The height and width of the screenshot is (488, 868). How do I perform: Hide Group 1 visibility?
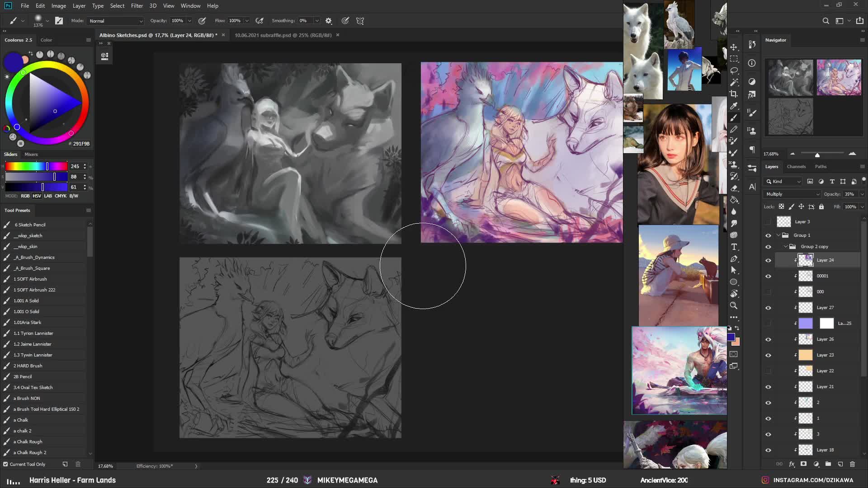[x=768, y=235]
